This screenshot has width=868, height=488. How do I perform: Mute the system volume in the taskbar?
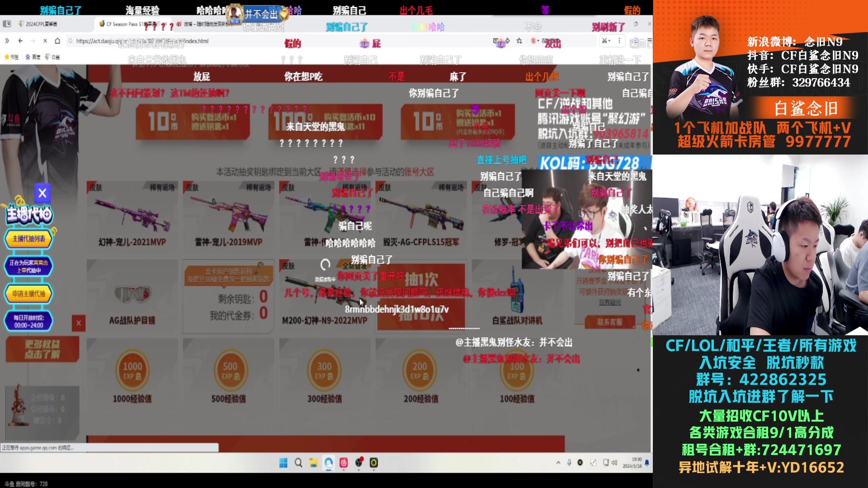point(614,463)
